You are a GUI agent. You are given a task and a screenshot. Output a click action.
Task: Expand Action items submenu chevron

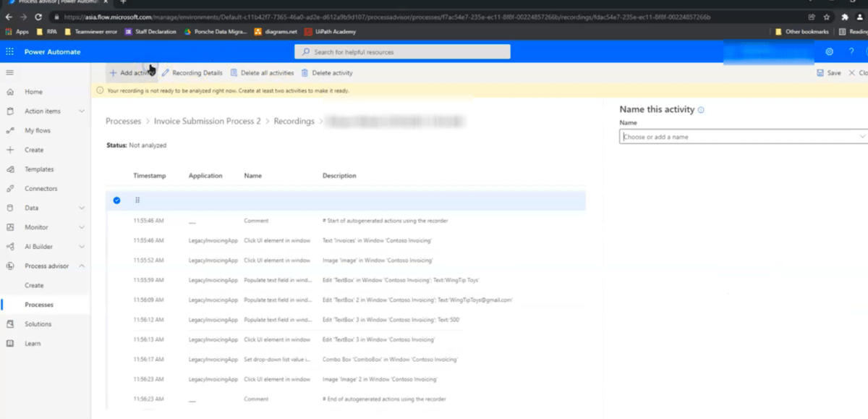coord(82,111)
